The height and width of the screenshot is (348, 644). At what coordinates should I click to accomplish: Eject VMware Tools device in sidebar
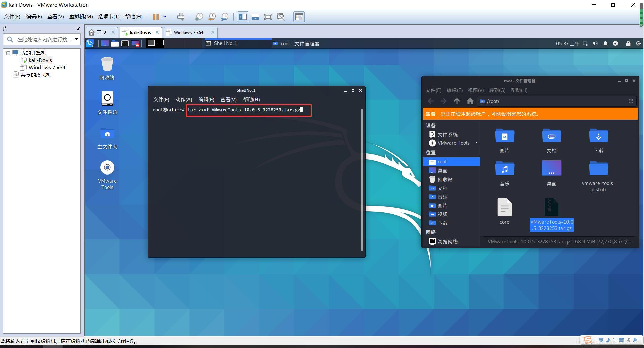[x=476, y=143]
